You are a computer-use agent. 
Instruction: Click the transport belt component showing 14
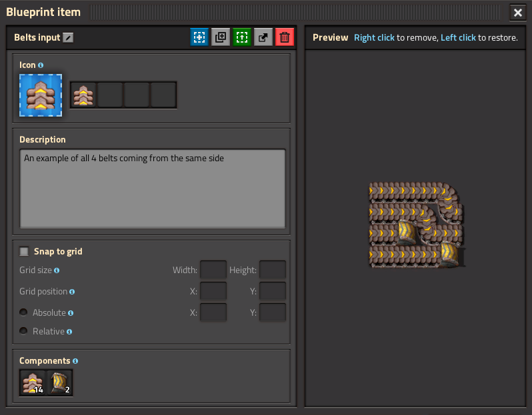point(33,383)
